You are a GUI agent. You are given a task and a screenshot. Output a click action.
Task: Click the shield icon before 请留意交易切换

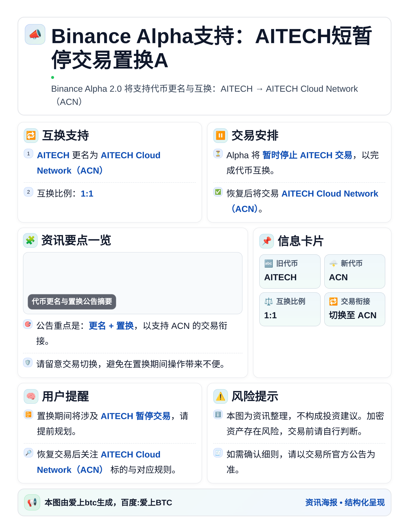[28, 362]
